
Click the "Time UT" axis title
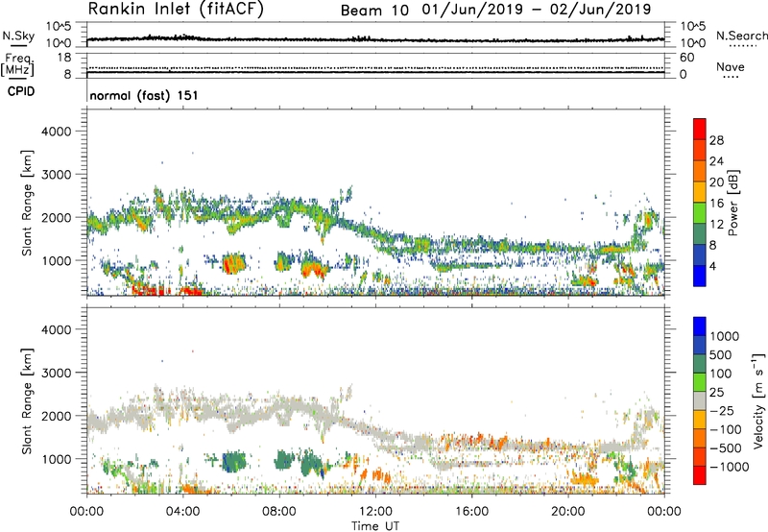[x=375, y=526]
